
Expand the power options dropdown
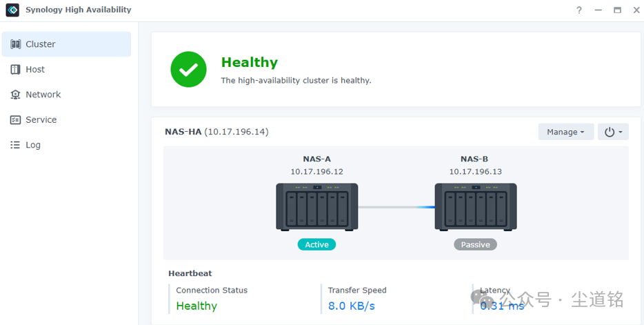tap(613, 132)
